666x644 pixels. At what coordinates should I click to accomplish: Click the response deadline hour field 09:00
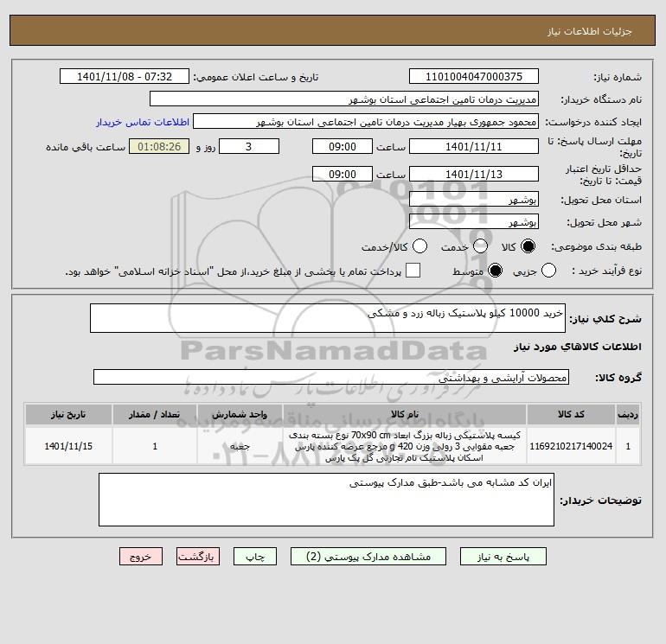point(343,146)
